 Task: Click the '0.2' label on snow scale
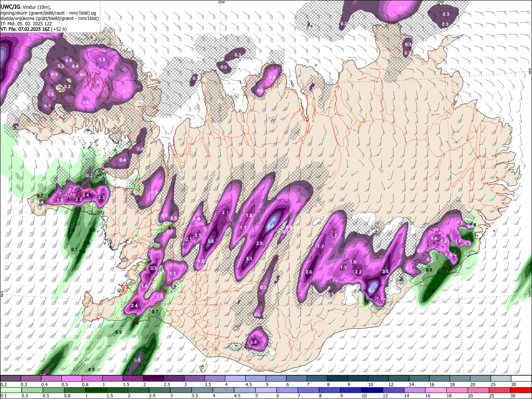tap(3, 384)
